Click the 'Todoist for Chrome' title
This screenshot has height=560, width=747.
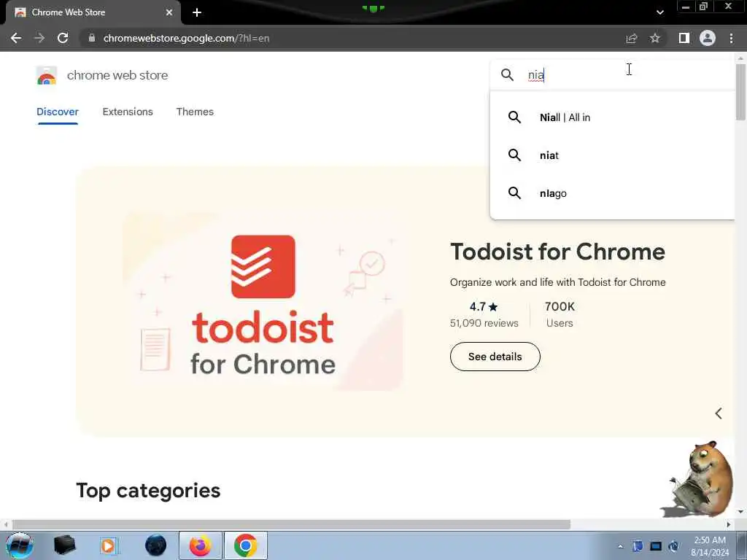coord(557,252)
